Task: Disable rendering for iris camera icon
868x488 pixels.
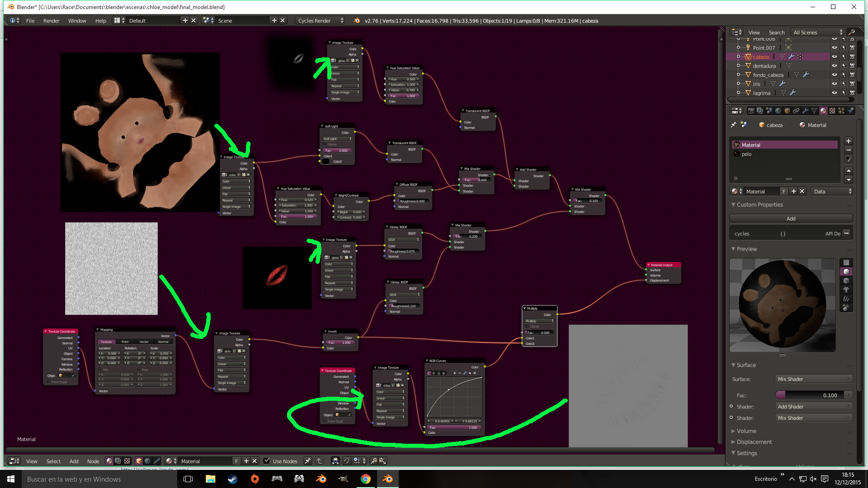Action: [852, 84]
